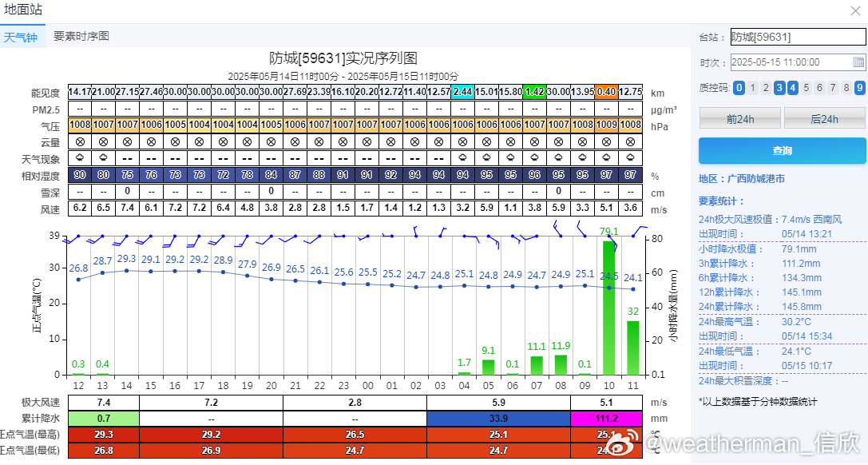The height and width of the screenshot is (465, 868).
Task: Toggle quality control code 1
Action: (752, 87)
